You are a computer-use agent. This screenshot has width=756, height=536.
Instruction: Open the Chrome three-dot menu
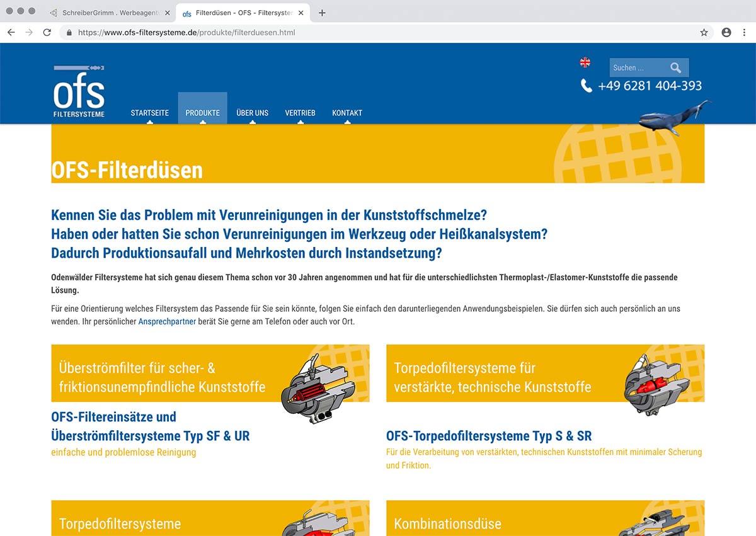(x=745, y=32)
